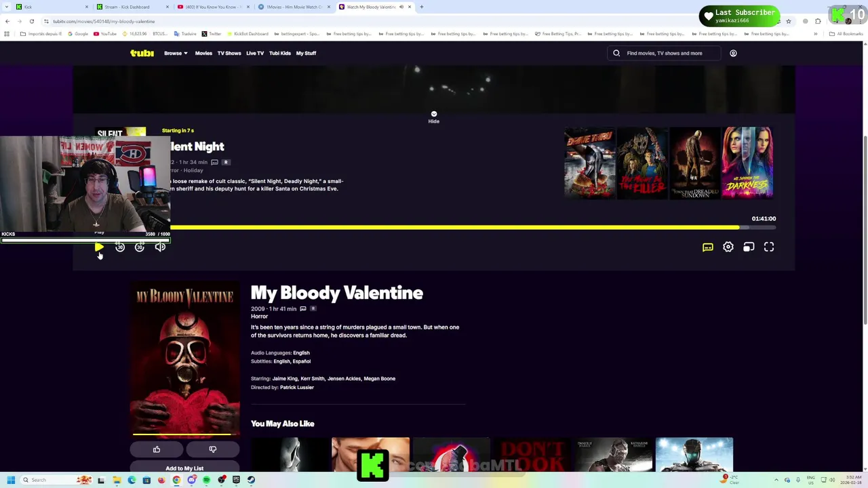The image size is (868, 488).
Task: Open the robot movie thumbnail in You May Also Like
Action: [694, 455]
